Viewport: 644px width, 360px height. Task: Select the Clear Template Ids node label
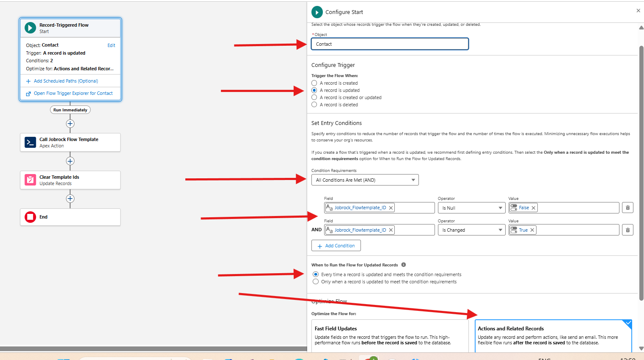click(x=59, y=177)
